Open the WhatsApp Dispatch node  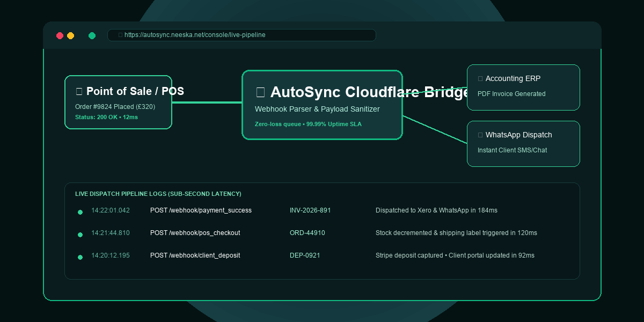tap(523, 144)
